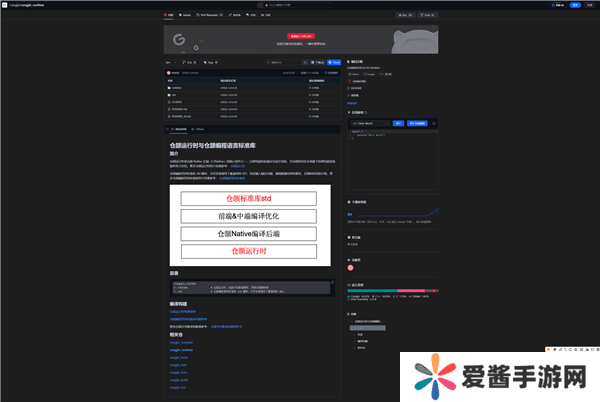Click the 仓颉标准库std box in README diagram

coord(249,198)
